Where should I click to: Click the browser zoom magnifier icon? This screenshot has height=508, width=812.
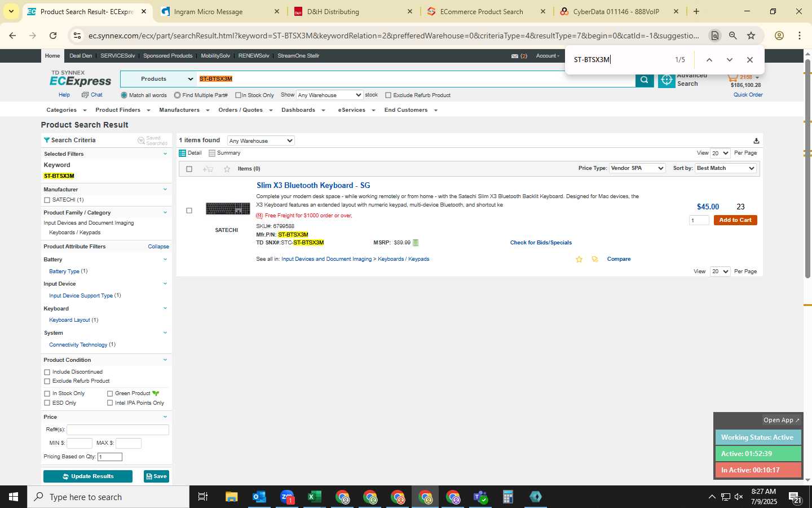[732, 36]
